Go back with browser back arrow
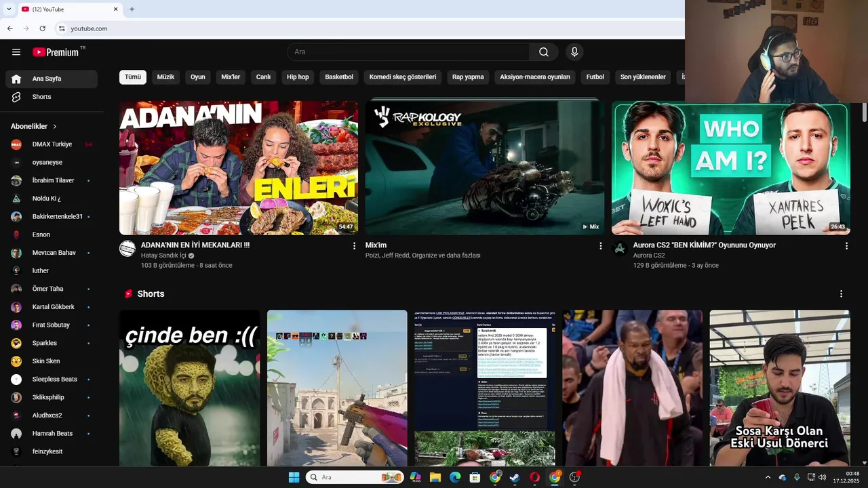Image resolution: width=868 pixels, height=488 pixels. pos(9,28)
